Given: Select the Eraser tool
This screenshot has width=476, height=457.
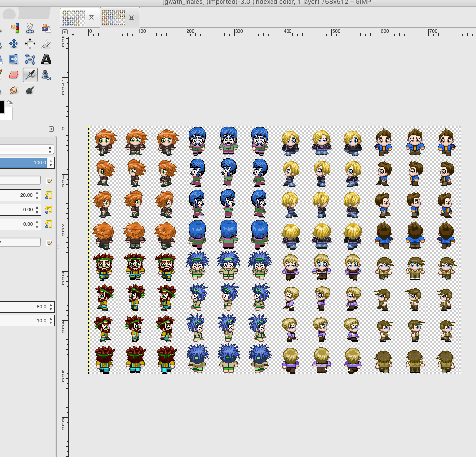Looking at the screenshot, I should 14,75.
